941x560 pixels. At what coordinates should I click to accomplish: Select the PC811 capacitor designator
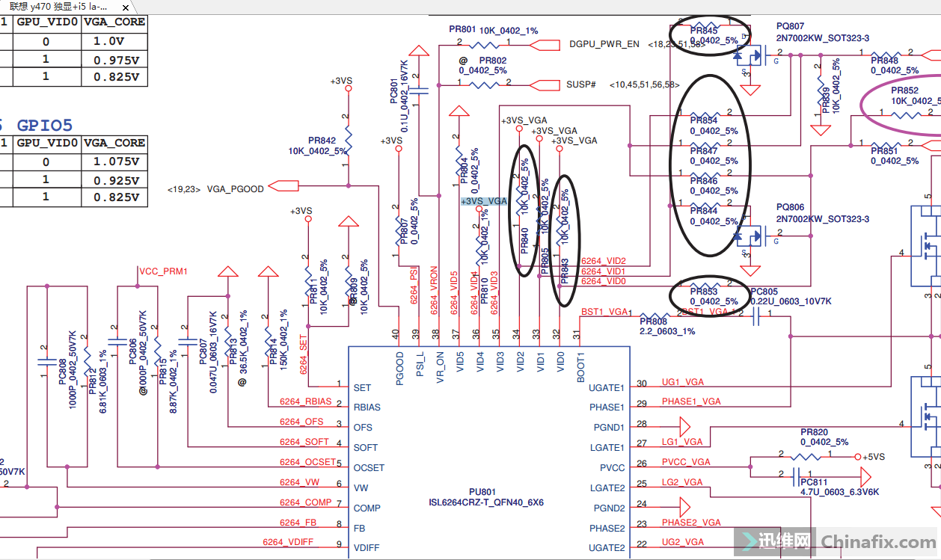point(814,482)
